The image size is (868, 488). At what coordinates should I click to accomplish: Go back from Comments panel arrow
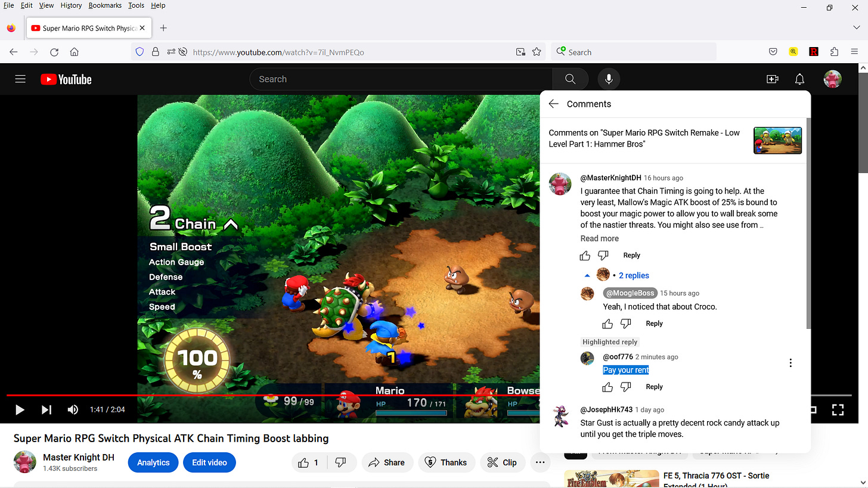tap(553, 104)
